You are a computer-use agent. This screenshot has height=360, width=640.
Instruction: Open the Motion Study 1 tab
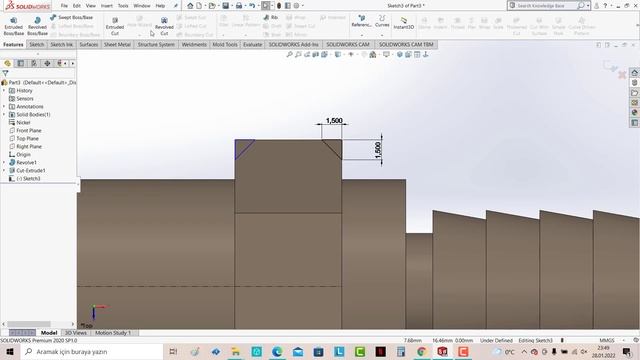[113, 333]
